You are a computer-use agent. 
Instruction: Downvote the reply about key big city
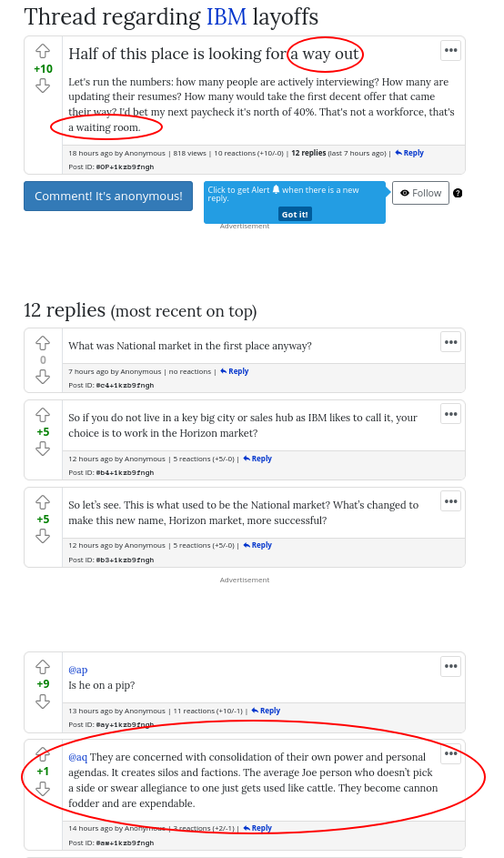click(43, 449)
